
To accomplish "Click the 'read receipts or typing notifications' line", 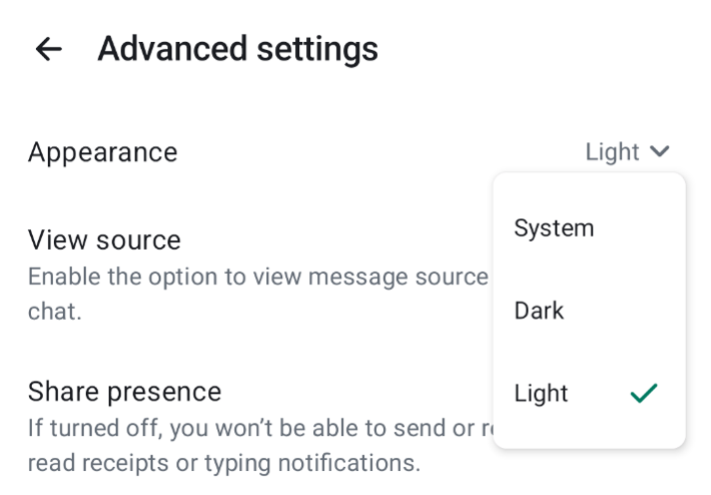I will (x=220, y=464).
